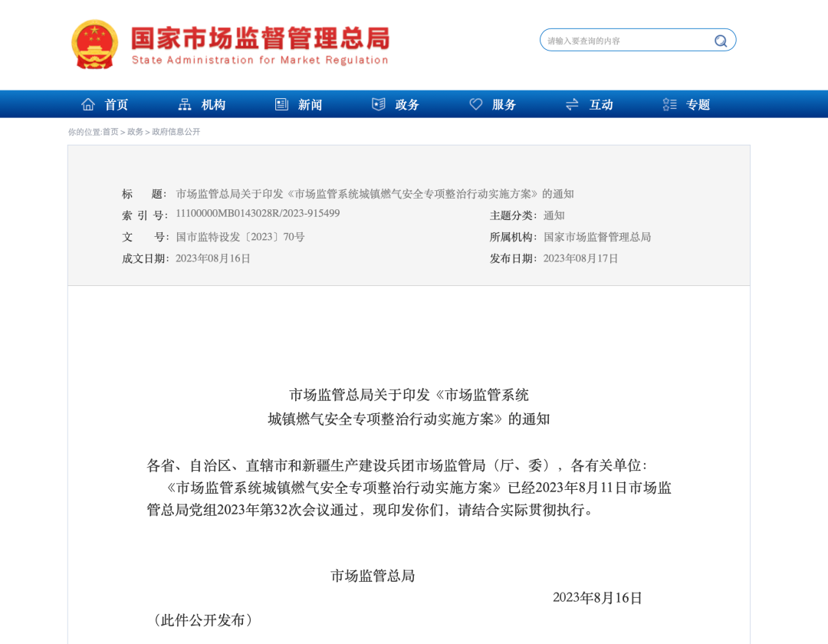Screen dimensions: 828x644
Task: Open the 服务 navigation menu
Action: coord(504,104)
